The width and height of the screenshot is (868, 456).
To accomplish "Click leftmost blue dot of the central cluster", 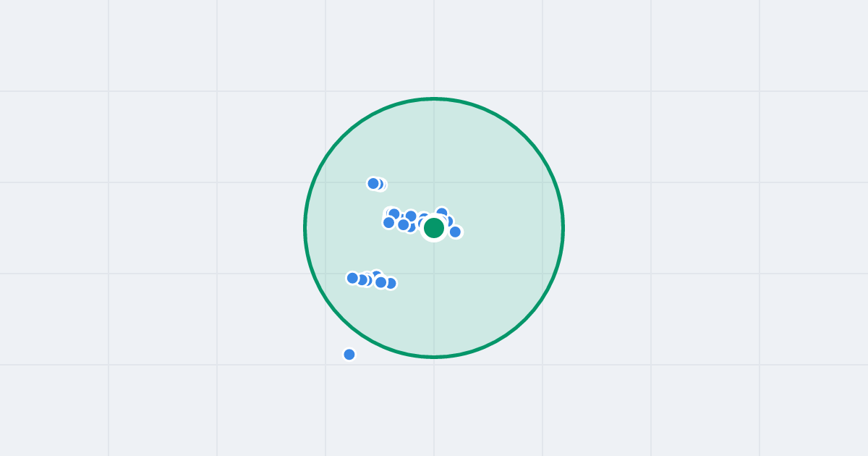I will tap(388, 222).
